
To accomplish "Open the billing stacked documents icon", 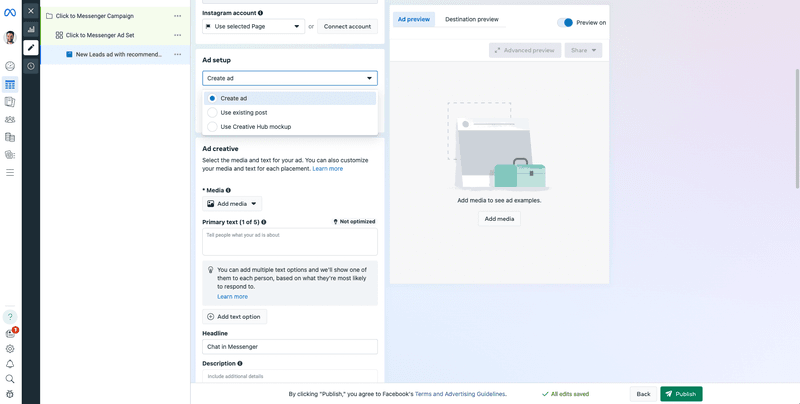I will tap(10, 137).
